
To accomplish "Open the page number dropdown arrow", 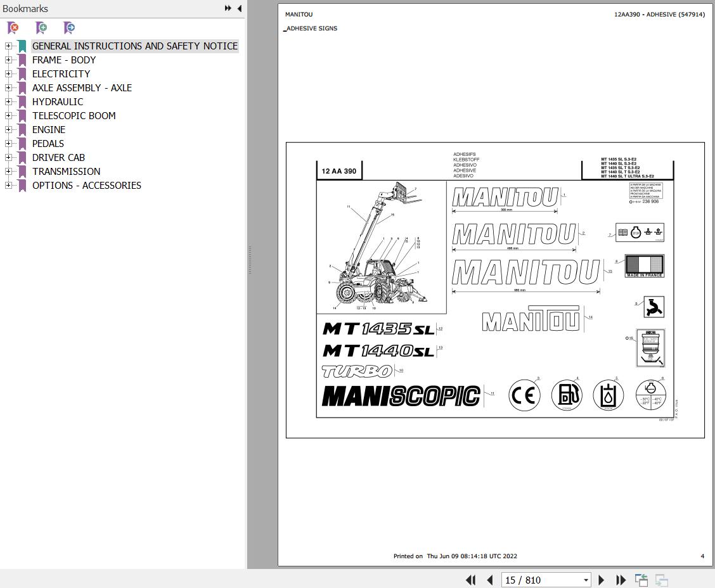I will (586, 580).
